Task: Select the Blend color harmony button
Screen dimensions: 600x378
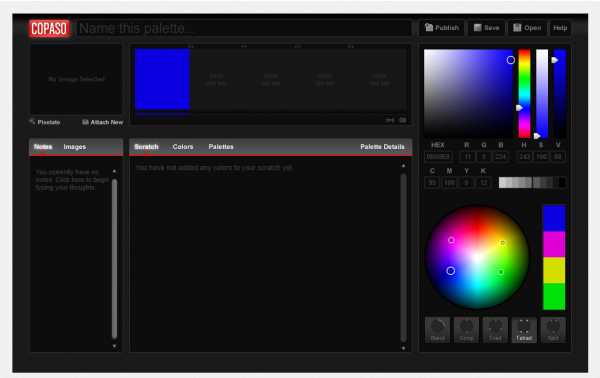Action: (438, 329)
